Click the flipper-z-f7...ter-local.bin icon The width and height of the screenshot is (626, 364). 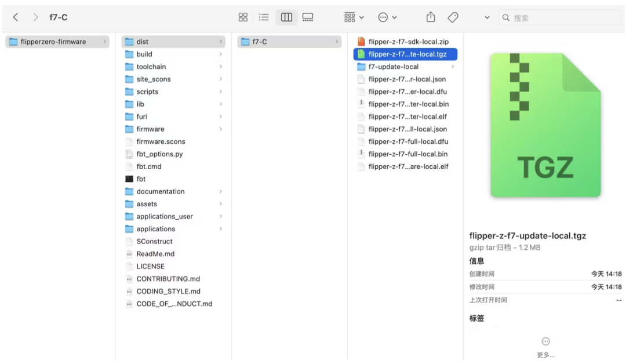pyautogui.click(x=361, y=104)
